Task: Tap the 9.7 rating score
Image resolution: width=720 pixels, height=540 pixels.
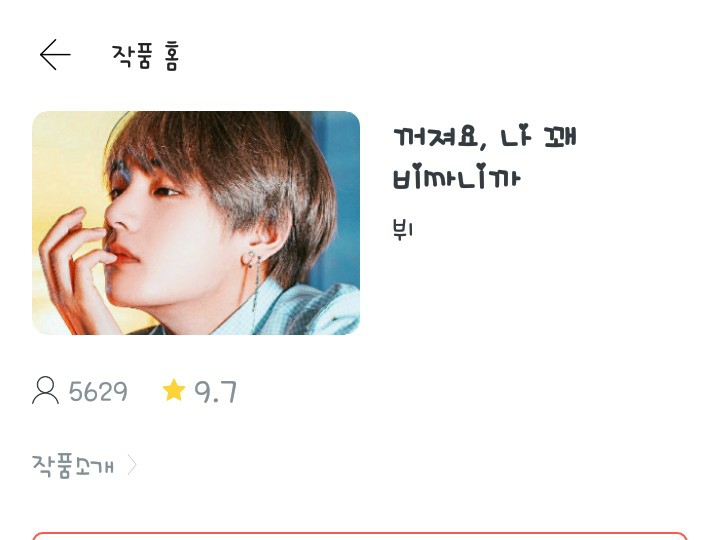Action: 215,392
